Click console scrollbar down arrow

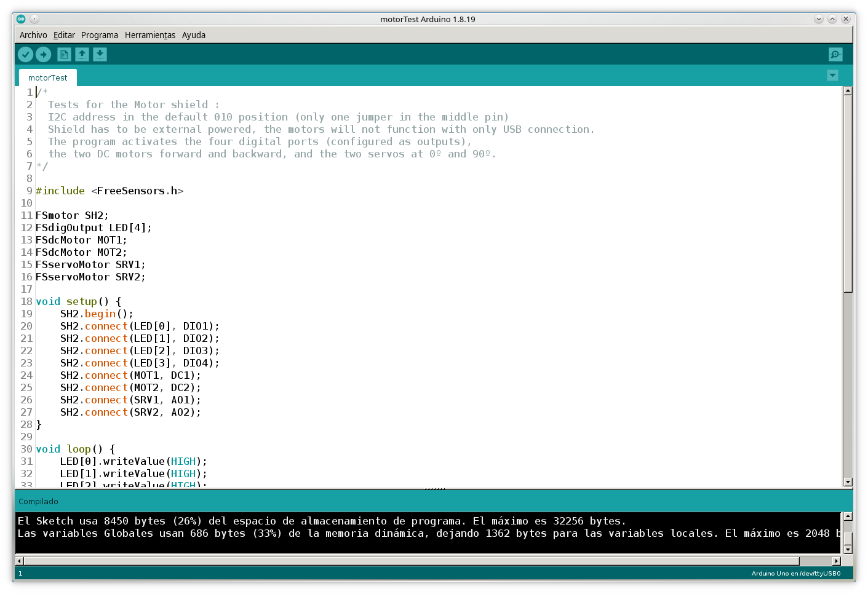pyautogui.click(x=848, y=549)
